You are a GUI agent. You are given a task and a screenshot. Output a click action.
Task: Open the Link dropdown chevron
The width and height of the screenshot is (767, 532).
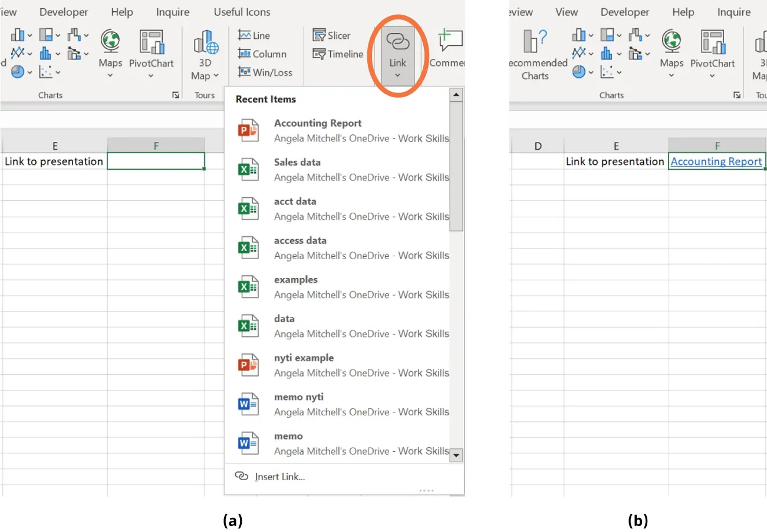(x=397, y=75)
